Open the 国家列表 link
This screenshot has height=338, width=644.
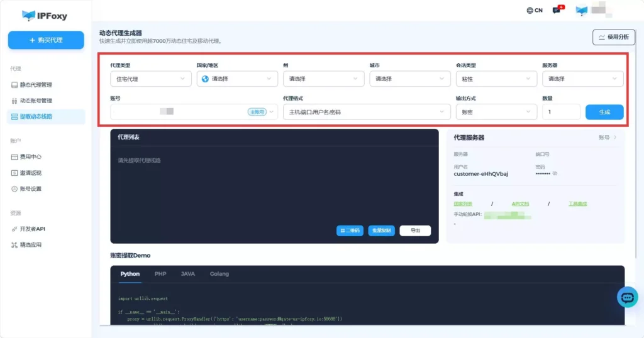click(463, 204)
